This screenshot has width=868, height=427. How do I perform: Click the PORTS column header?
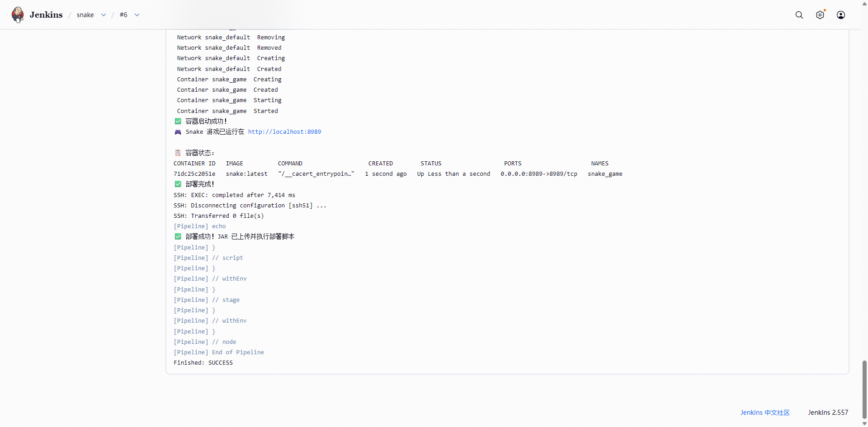[513, 164]
